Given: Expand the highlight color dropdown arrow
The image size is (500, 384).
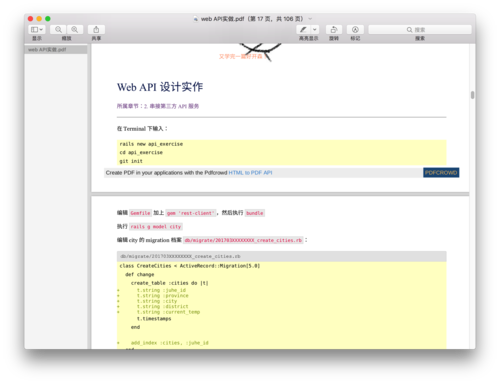Looking at the screenshot, I should point(315,30).
